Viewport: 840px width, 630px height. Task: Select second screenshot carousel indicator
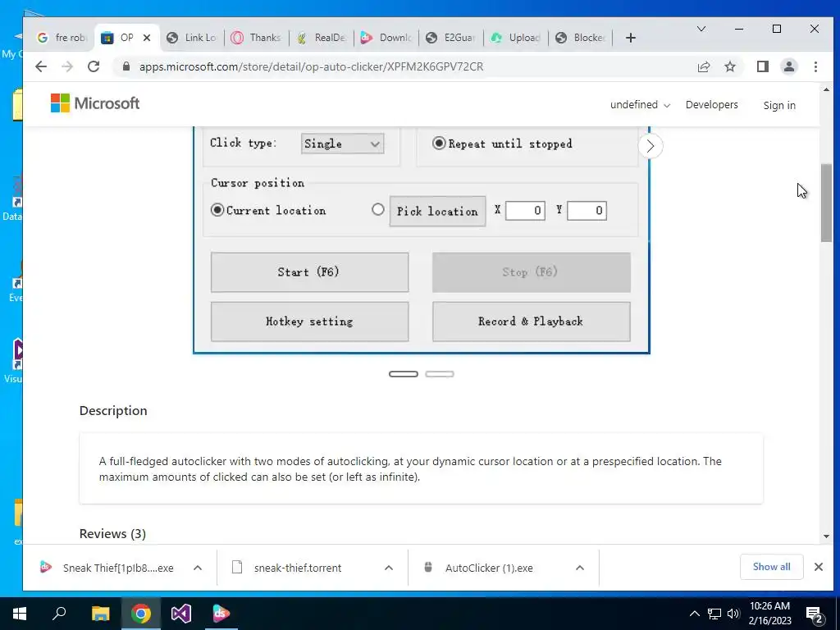(x=440, y=374)
